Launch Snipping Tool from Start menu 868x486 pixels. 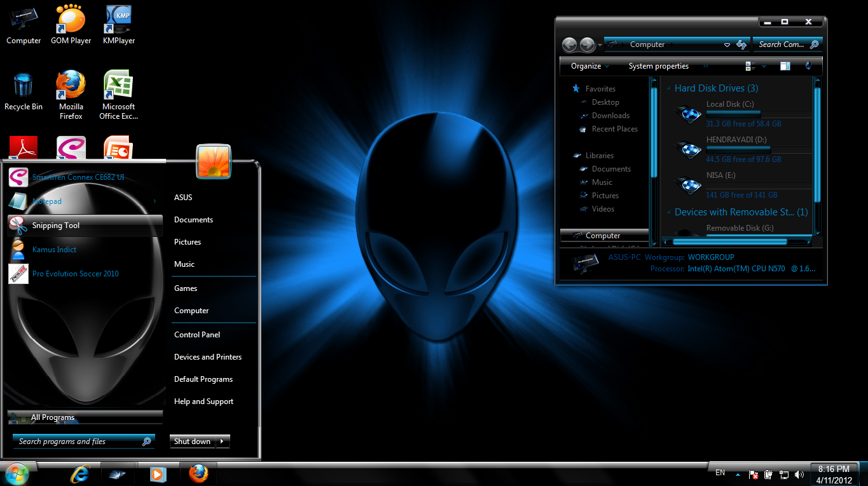point(85,226)
